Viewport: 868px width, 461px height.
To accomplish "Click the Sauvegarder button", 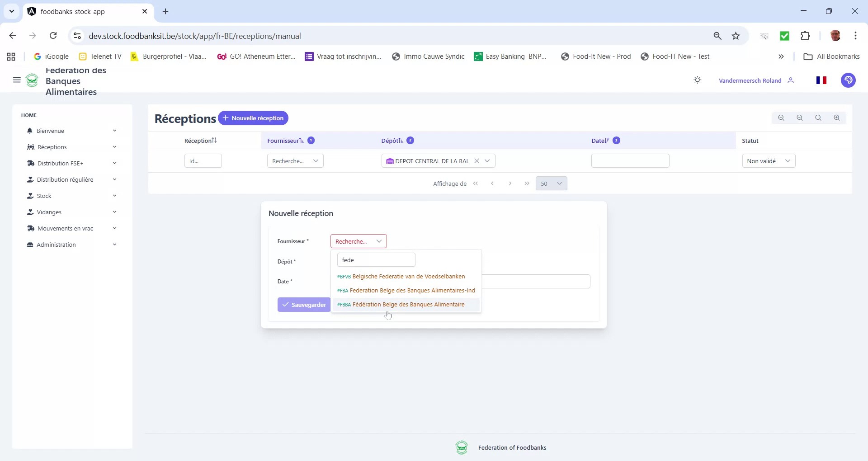I will (304, 305).
